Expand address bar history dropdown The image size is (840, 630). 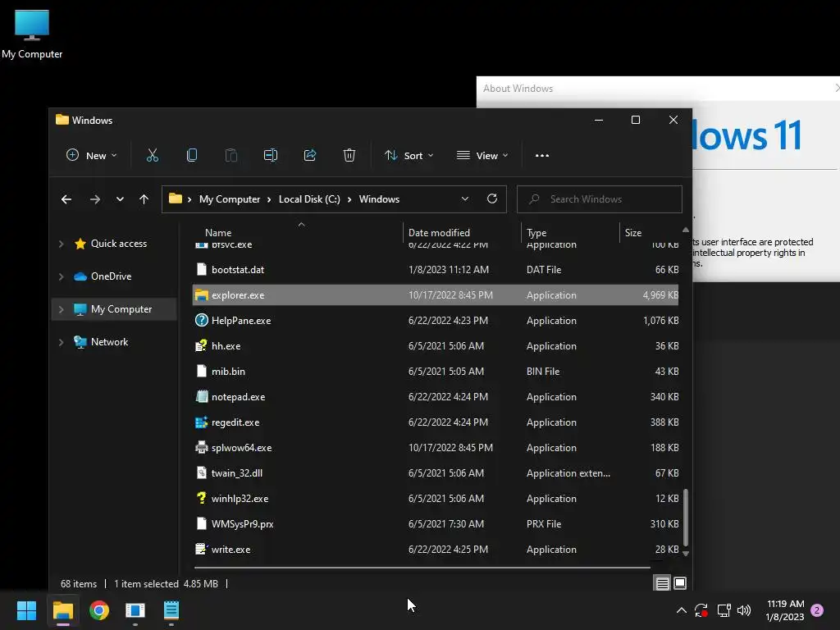point(464,199)
